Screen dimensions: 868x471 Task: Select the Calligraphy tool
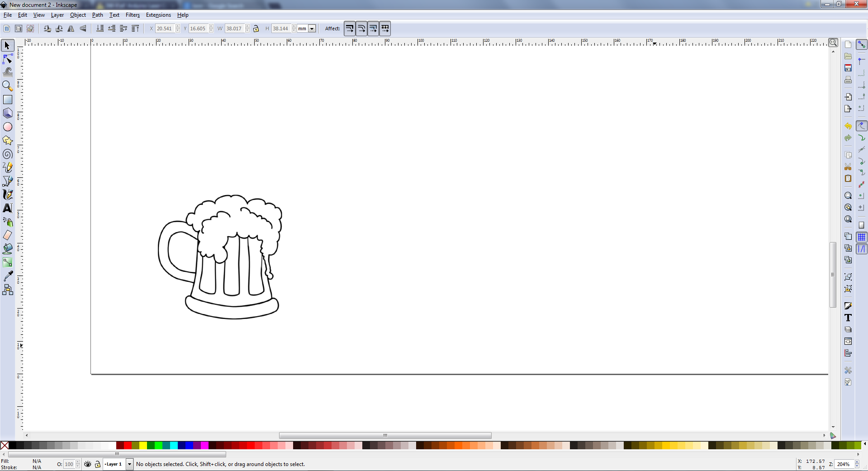click(7, 195)
